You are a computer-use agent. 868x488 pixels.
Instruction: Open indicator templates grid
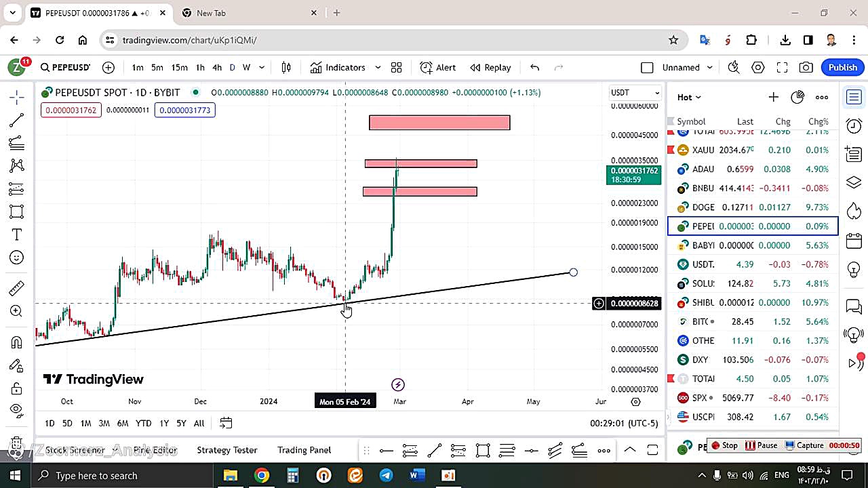click(x=396, y=67)
